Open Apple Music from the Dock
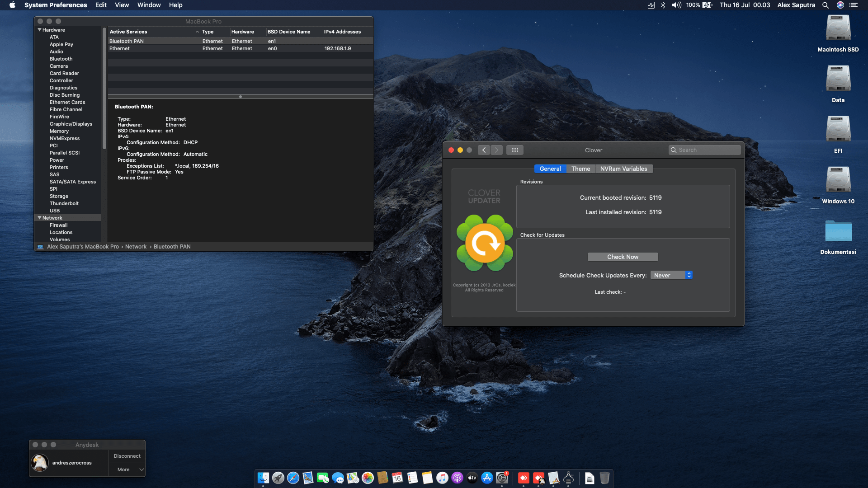Viewport: 868px width, 488px height. [442, 478]
